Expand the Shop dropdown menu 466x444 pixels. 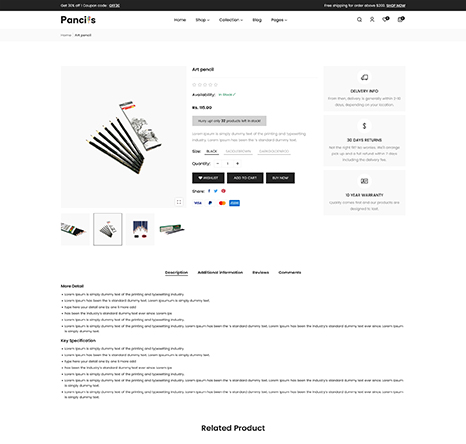[202, 20]
